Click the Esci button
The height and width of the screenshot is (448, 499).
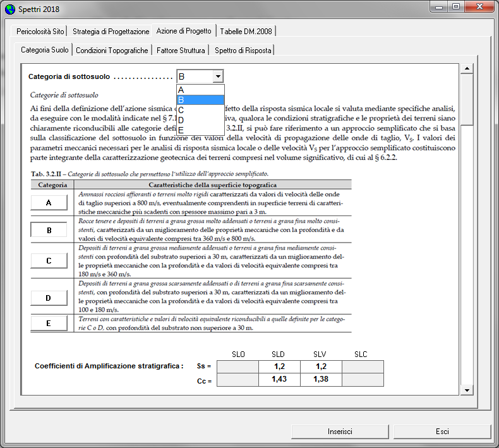point(442,432)
